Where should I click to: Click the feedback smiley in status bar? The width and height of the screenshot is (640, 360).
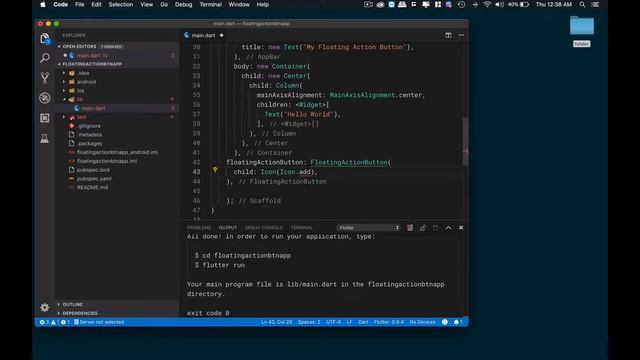point(445,322)
